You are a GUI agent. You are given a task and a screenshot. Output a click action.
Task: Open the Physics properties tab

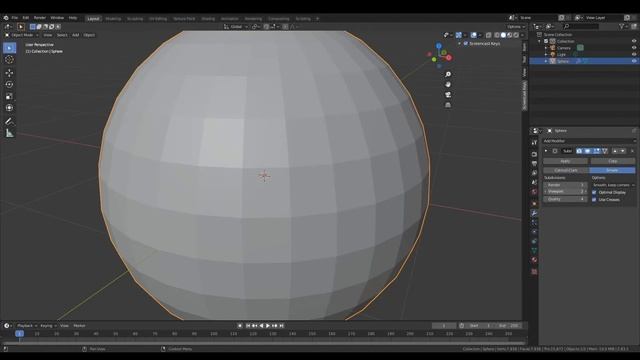[534, 232]
